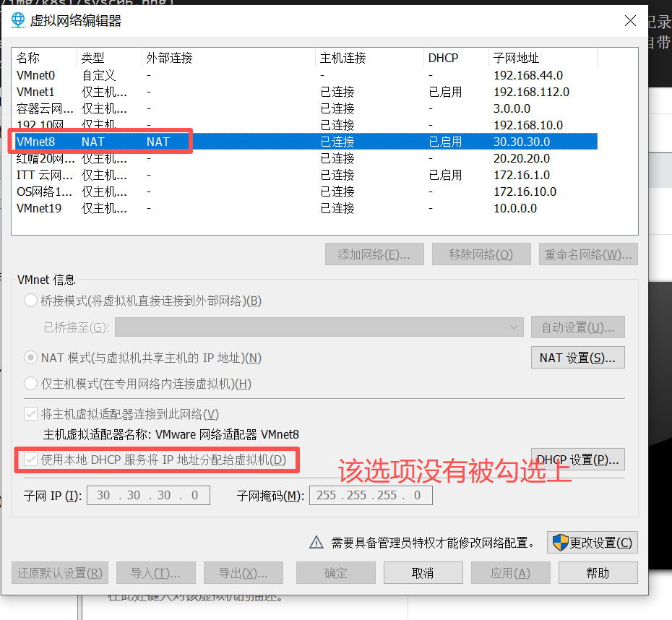Click subnet address 3.0.0.0
This screenshot has height=620, width=672.
pos(512,109)
